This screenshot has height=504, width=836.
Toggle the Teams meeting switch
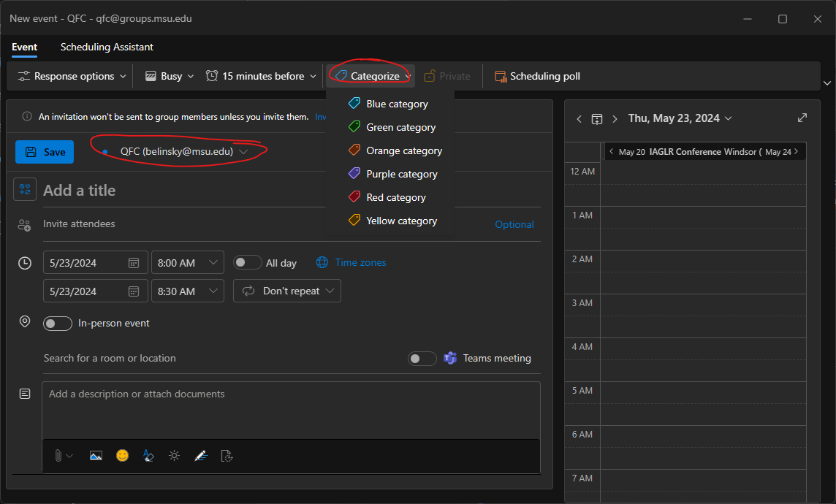point(422,358)
